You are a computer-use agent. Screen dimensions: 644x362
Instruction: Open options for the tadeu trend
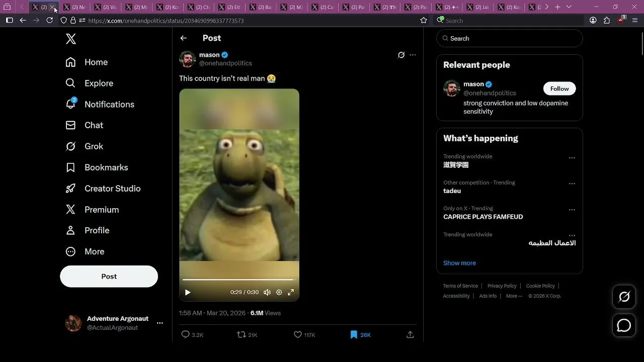(572, 184)
